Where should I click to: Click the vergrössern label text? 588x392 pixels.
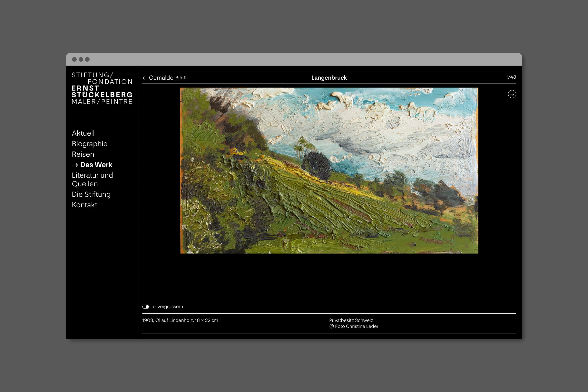[170, 307]
